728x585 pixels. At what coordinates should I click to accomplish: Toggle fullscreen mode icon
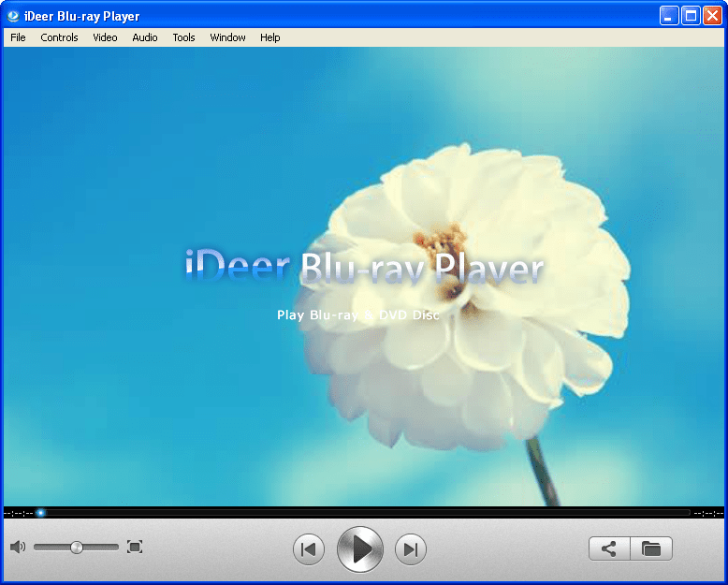click(135, 547)
